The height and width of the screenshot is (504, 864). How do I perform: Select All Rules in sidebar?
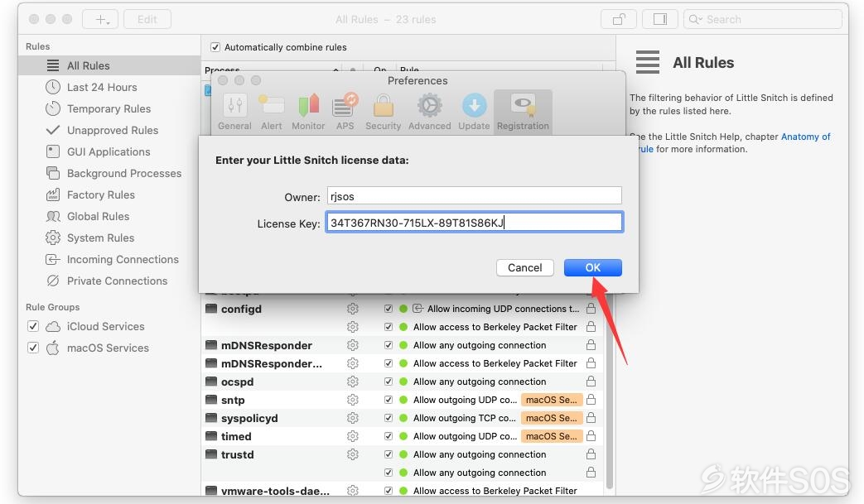click(109, 65)
